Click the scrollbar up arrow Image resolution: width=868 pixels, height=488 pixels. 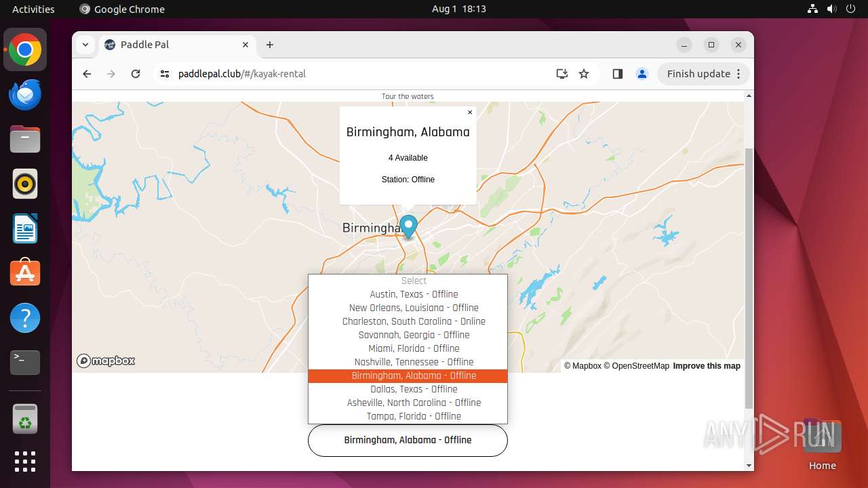pos(749,96)
